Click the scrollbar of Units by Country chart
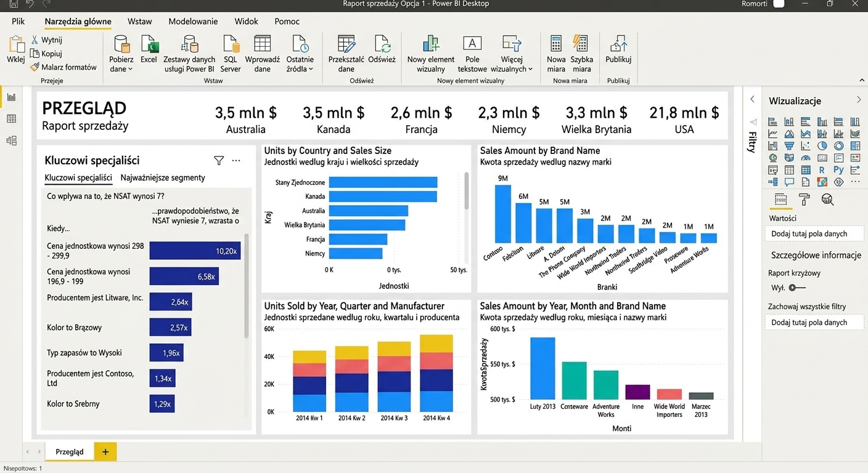The width and height of the screenshot is (868, 473). (467, 191)
